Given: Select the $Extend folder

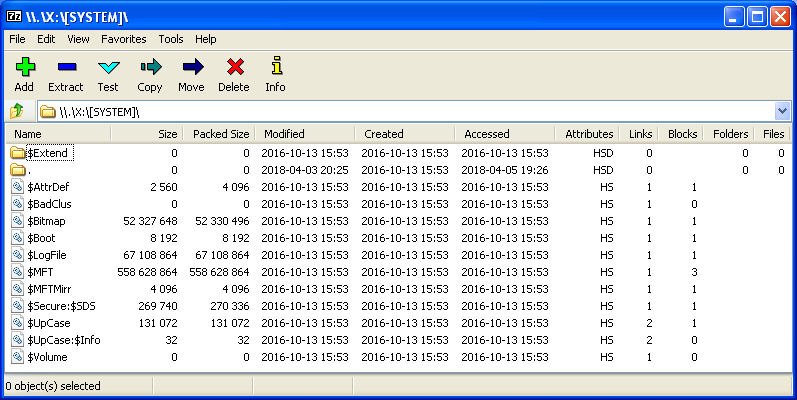Looking at the screenshot, I should click(x=49, y=153).
